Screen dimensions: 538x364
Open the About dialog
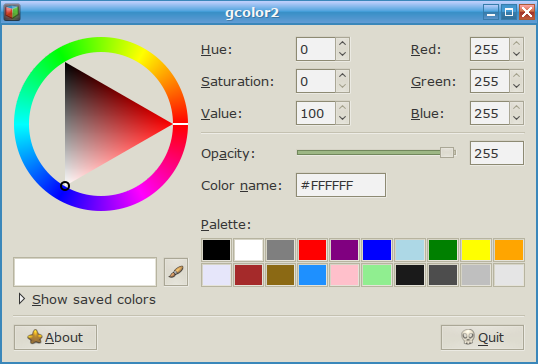pyautogui.click(x=55, y=338)
